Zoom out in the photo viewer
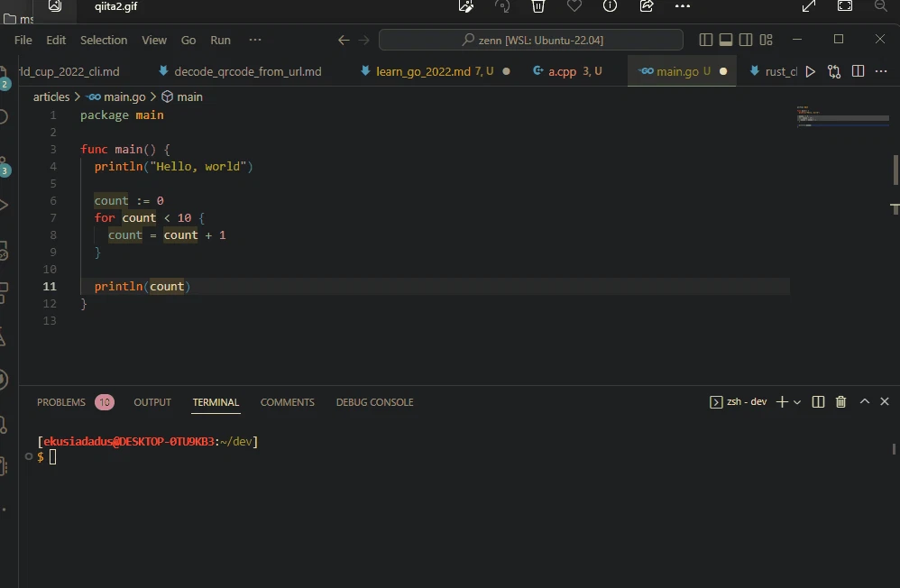900x588 pixels. click(881, 5)
